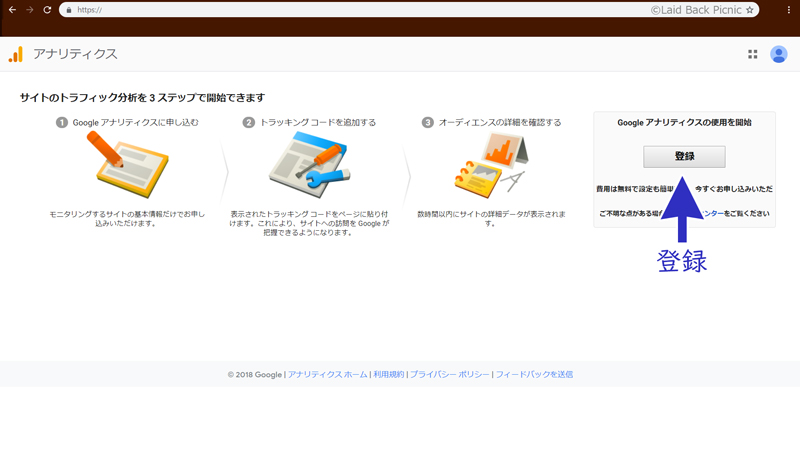This screenshot has width=800, height=451.
Task: Click the フィードバックを送信 link
Action: pos(534,374)
